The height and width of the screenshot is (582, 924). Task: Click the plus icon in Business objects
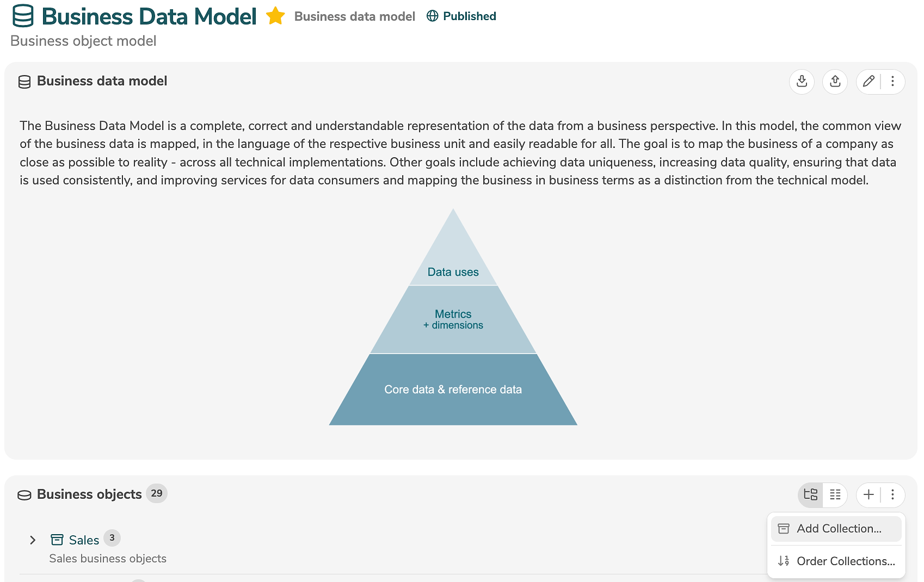(x=868, y=494)
